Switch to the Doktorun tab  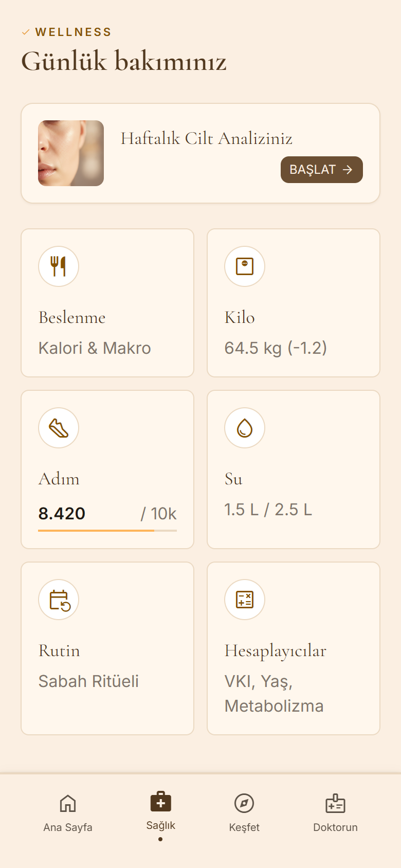[335, 813]
